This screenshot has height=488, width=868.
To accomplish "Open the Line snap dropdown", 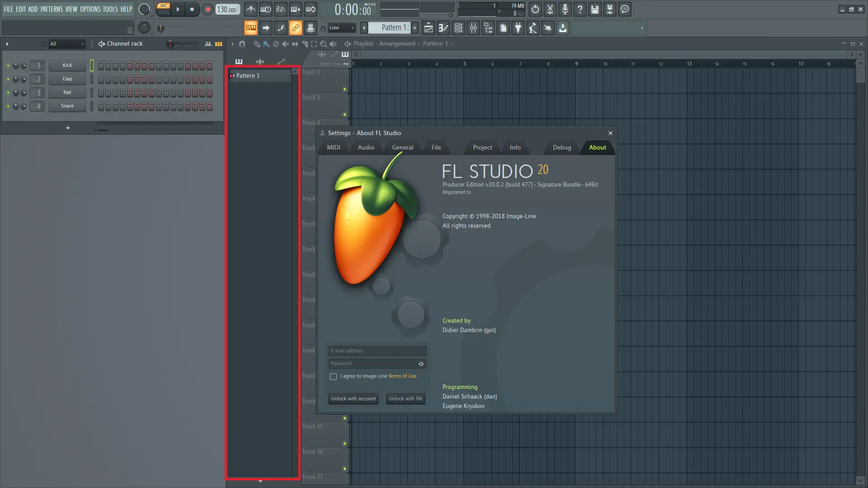I will click(342, 28).
